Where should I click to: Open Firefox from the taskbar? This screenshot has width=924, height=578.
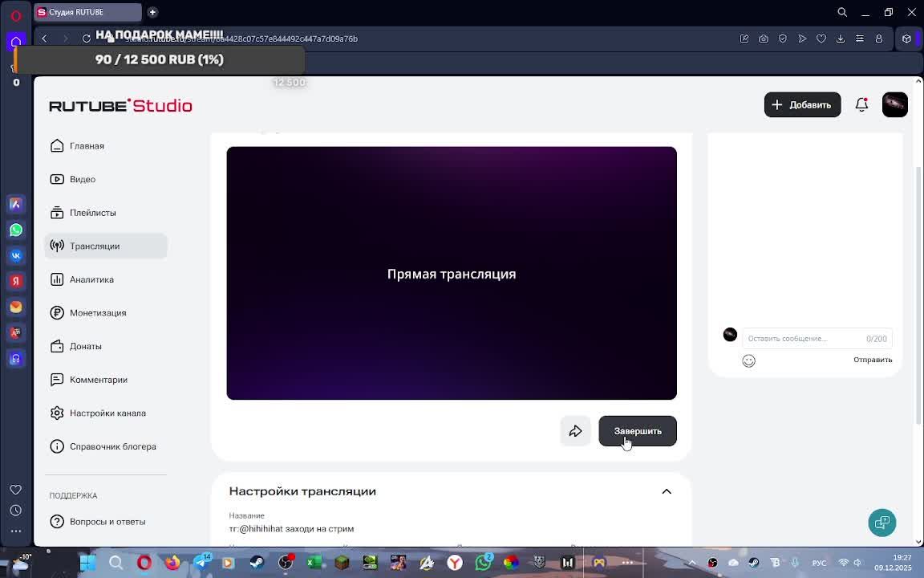pos(172,563)
